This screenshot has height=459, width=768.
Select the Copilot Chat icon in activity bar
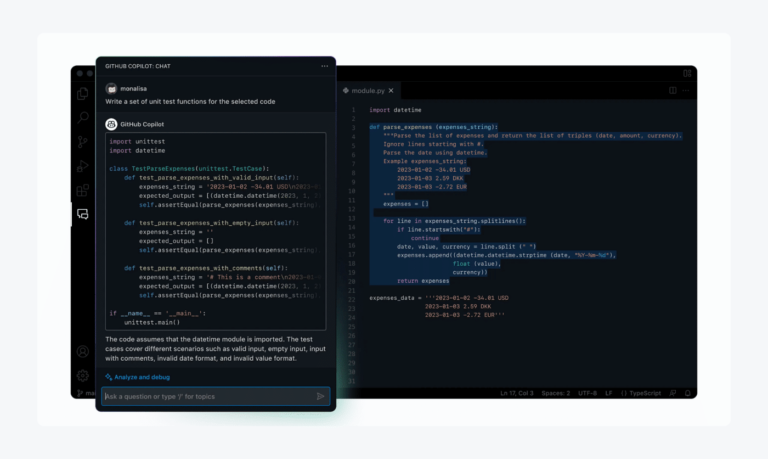(x=83, y=213)
